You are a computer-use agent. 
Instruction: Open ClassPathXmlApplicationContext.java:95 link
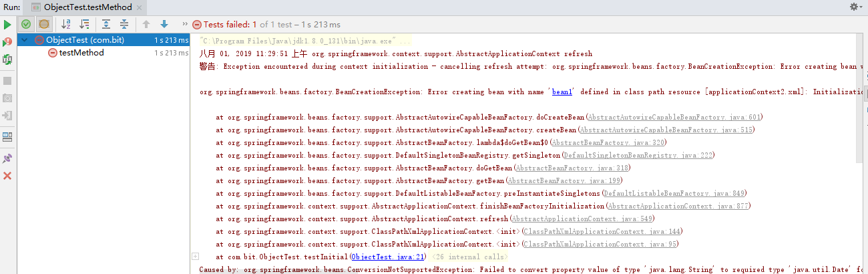pyautogui.click(x=600, y=244)
